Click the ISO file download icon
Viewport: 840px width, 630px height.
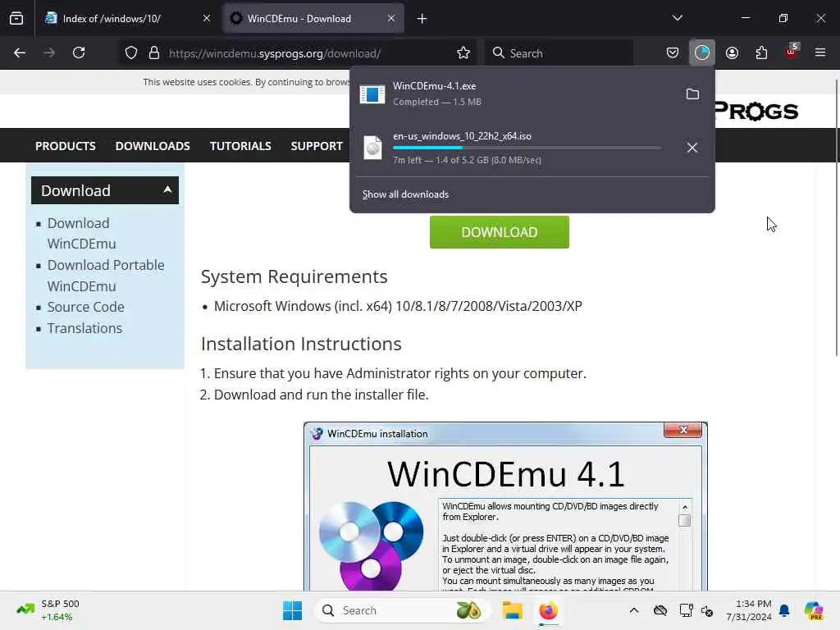click(x=372, y=148)
